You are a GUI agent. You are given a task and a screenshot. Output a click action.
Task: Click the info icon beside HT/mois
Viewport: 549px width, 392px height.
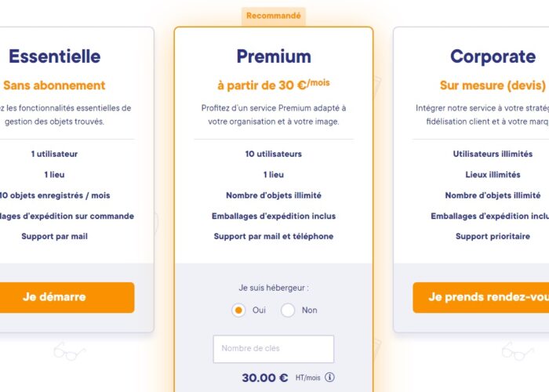click(x=329, y=377)
